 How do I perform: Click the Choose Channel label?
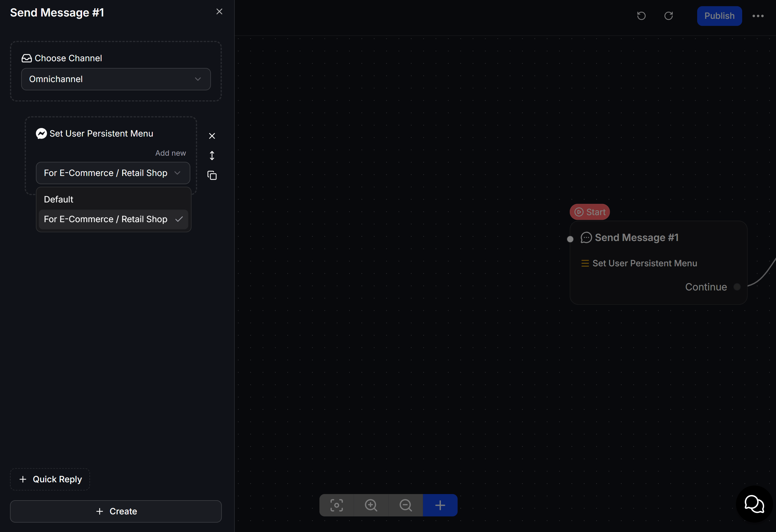[68, 59]
